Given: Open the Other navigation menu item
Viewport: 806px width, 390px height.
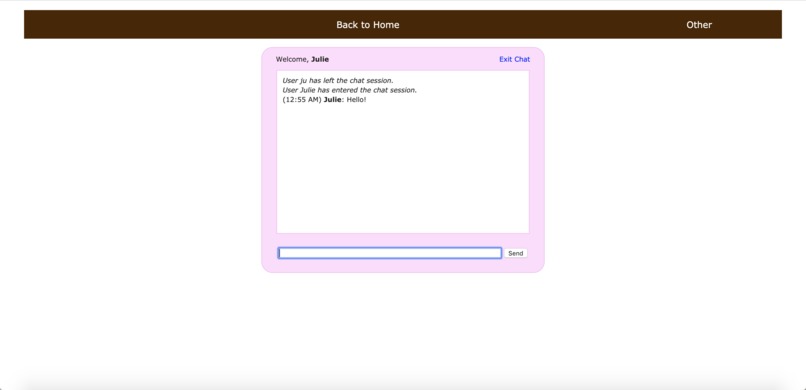Looking at the screenshot, I should tap(699, 25).
